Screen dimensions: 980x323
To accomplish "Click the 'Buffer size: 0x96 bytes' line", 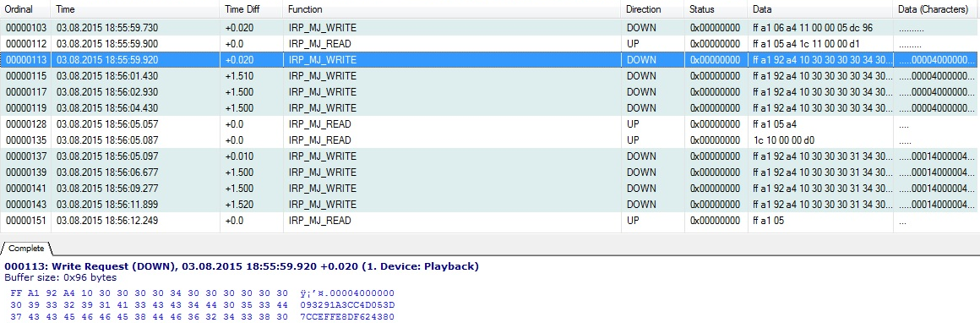I will click(x=60, y=277).
